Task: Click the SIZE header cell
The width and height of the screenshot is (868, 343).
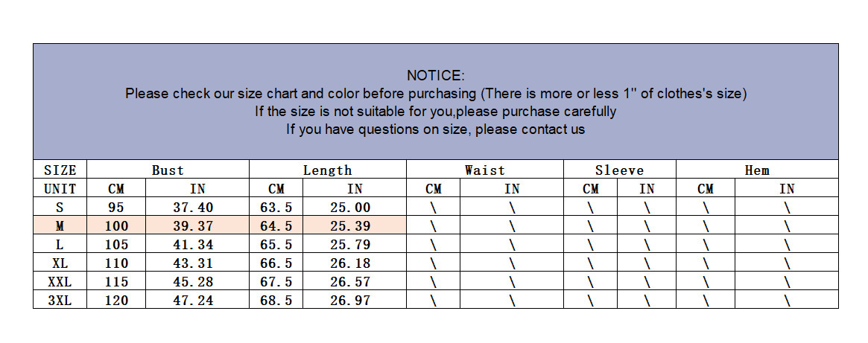Action: [x=60, y=170]
